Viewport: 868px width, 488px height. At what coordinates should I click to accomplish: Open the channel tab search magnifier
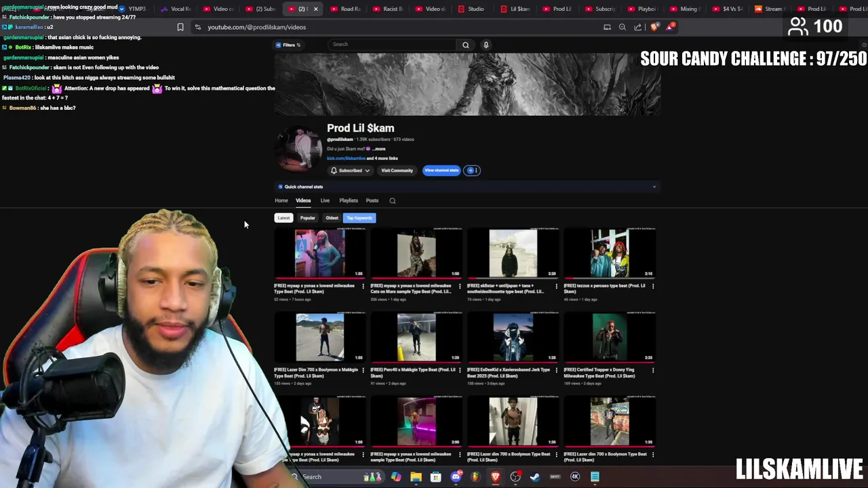pos(392,201)
